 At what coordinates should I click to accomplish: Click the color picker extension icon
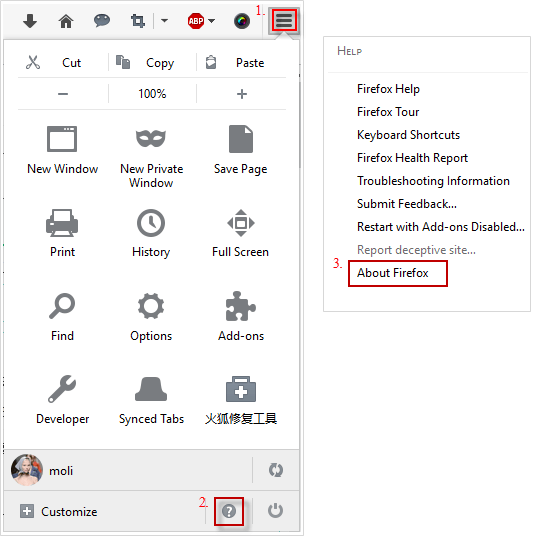pyautogui.click(x=242, y=21)
